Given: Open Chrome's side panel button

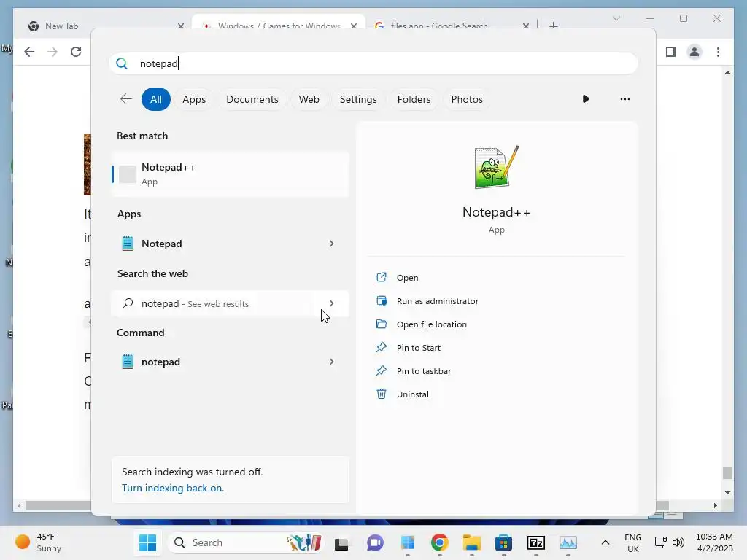Looking at the screenshot, I should (671, 52).
